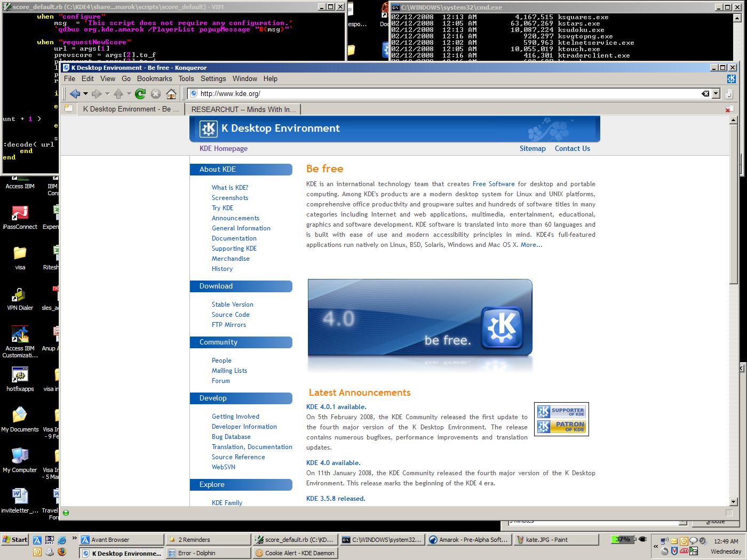Select the K Desktop Environment tab

click(x=131, y=109)
